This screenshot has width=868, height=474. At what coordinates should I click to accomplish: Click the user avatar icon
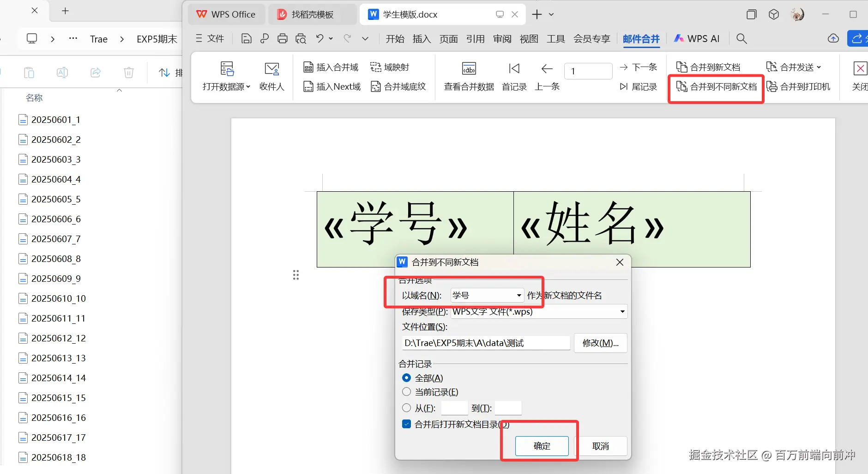point(797,15)
